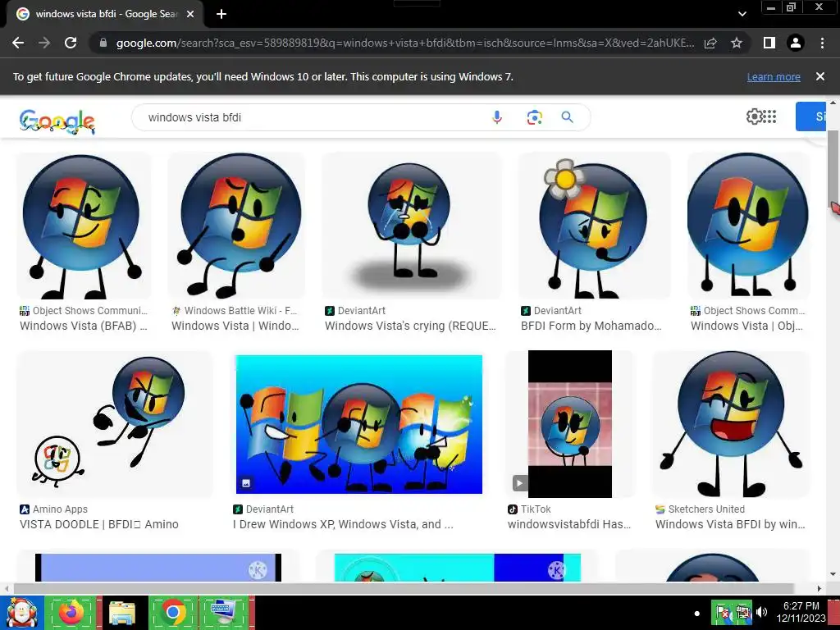Share this page using the share icon

[x=710, y=43]
